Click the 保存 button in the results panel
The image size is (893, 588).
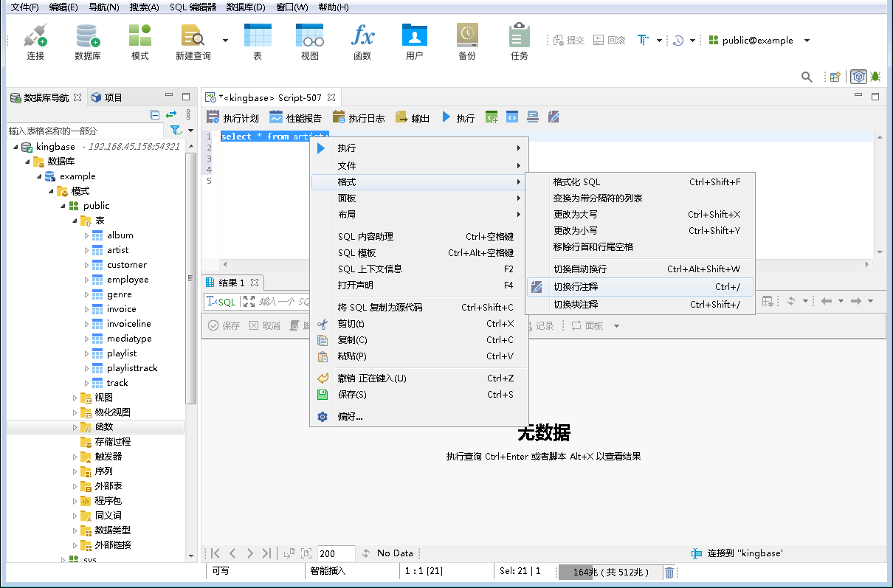pyautogui.click(x=224, y=325)
